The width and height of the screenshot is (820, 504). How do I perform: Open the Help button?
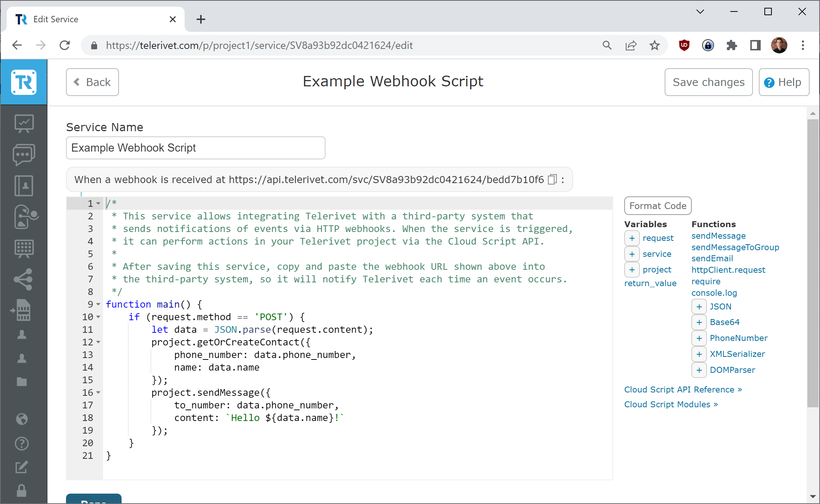tap(784, 82)
